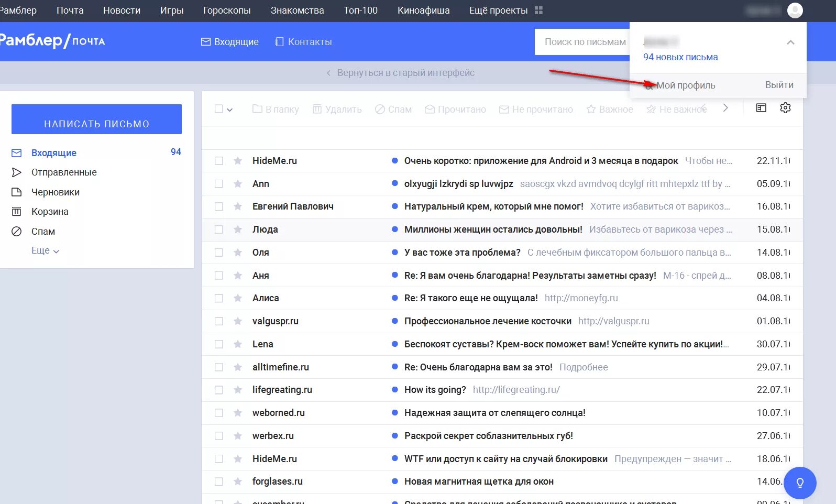Viewport: 836px width, 504px height.
Task: Click the В папку toolbar button
Action: pos(276,109)
